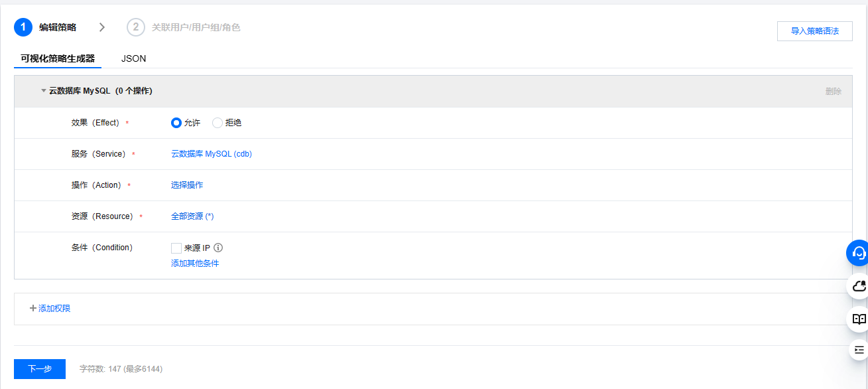Viewport: 868px width, 389px height.
Task: Switch to the JSON tab
Action: pyautogui.click(x=133, y=58)
